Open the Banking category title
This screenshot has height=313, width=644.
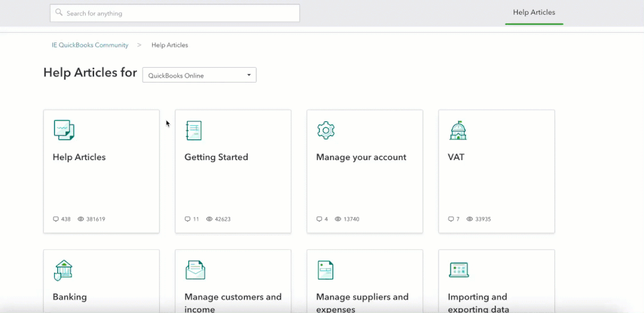pos(70,297)
